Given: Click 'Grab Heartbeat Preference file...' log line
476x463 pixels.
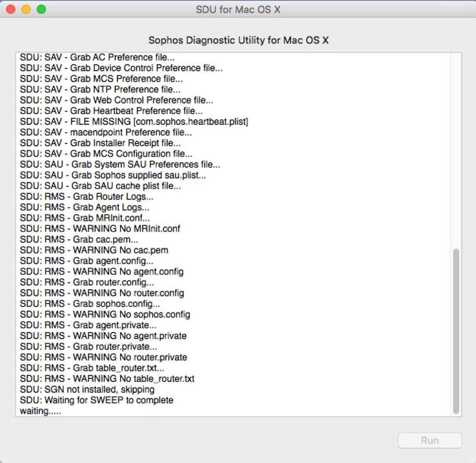Looking at the screenshot, I should [111, 111].
